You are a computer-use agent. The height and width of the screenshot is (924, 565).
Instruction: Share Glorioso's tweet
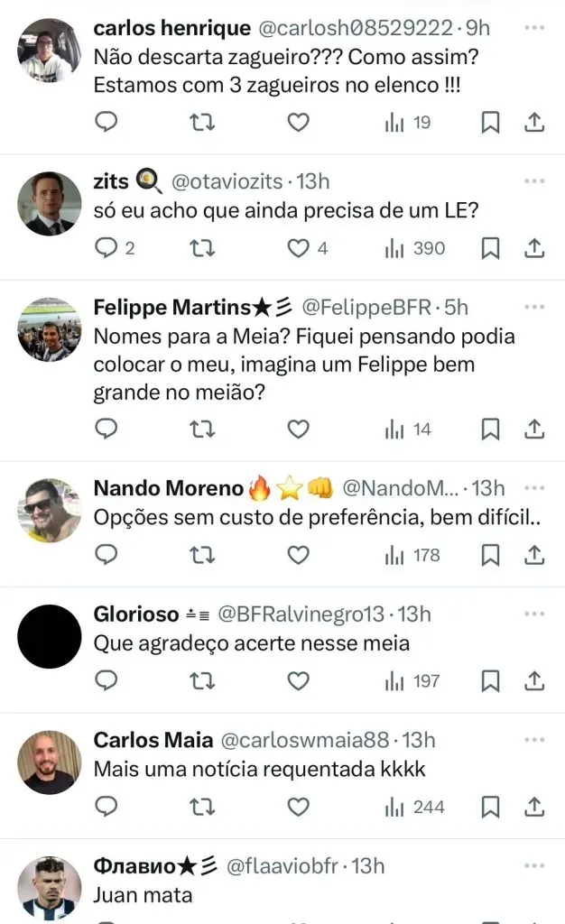pyautogui.click(x=534, y=680)
